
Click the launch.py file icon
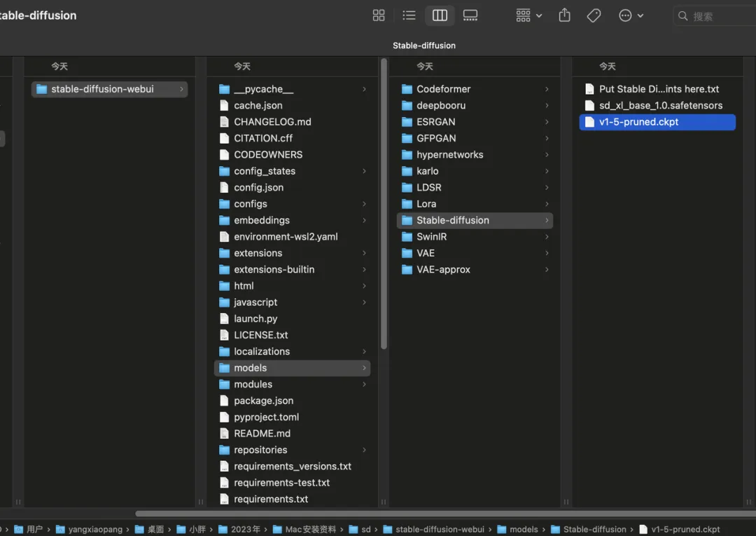pyautogui.click(x=224, y=319)
